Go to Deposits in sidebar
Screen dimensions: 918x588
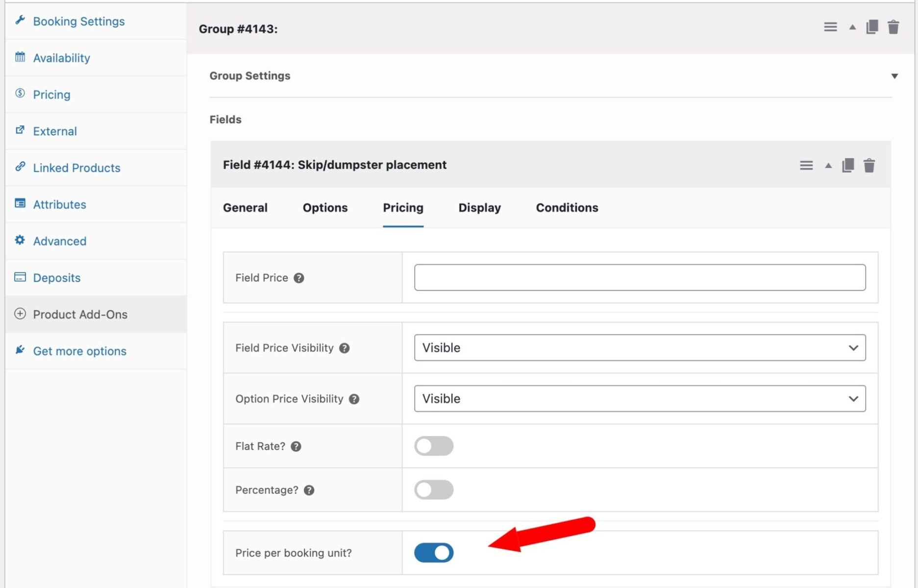tap(56, 278)
